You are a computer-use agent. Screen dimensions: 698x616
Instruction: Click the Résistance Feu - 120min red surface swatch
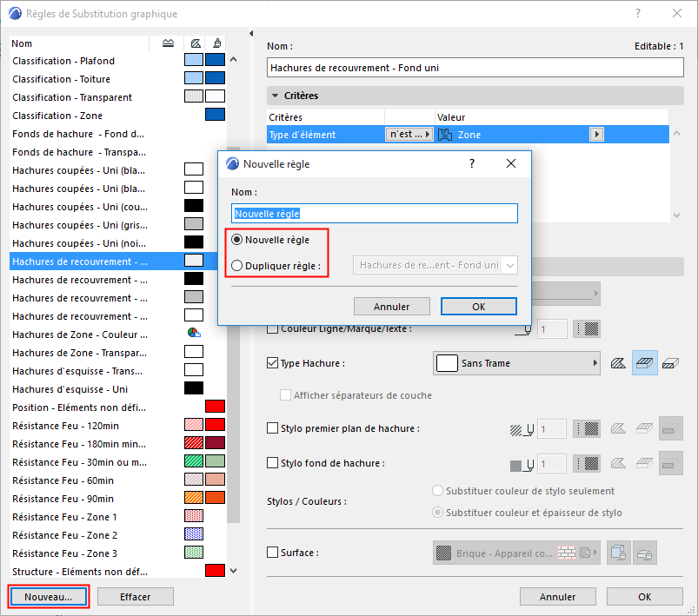tap(215, 425)
